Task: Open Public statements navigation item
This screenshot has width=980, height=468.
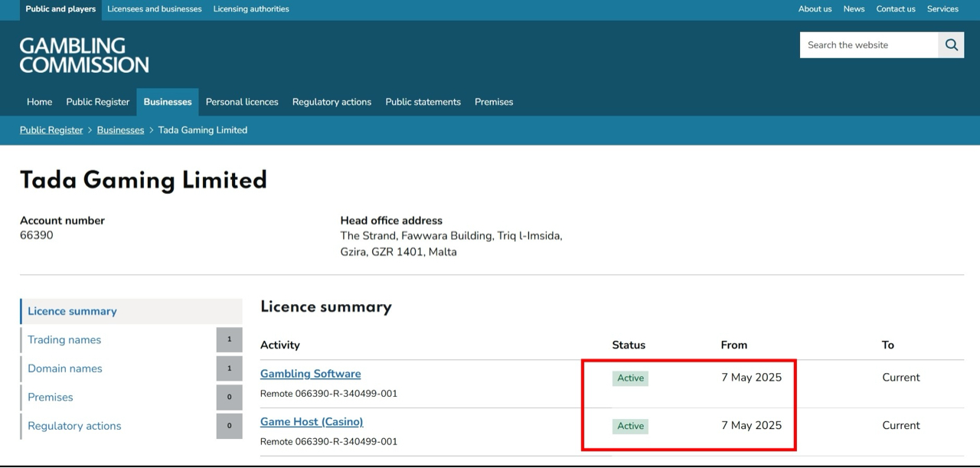Action: pos(423,102)
